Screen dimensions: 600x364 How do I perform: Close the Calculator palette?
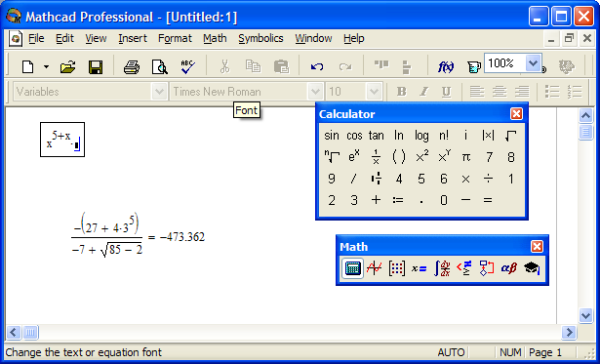[516, 113]
